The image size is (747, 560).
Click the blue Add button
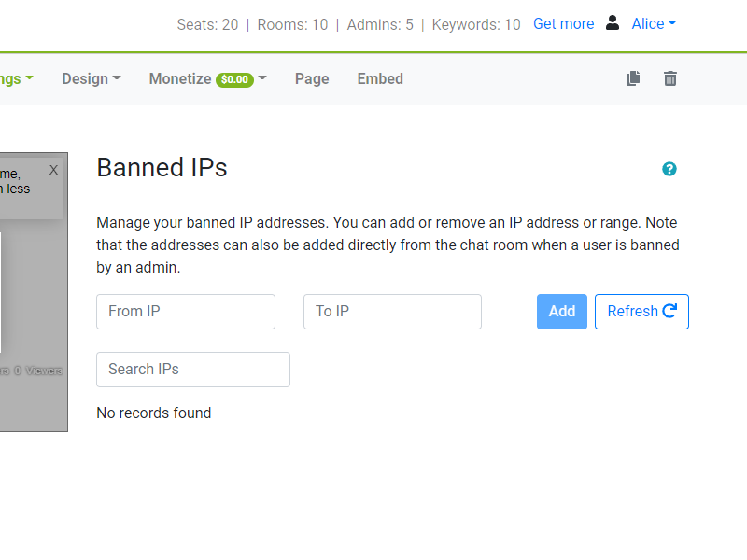click(x=561, y=311)
